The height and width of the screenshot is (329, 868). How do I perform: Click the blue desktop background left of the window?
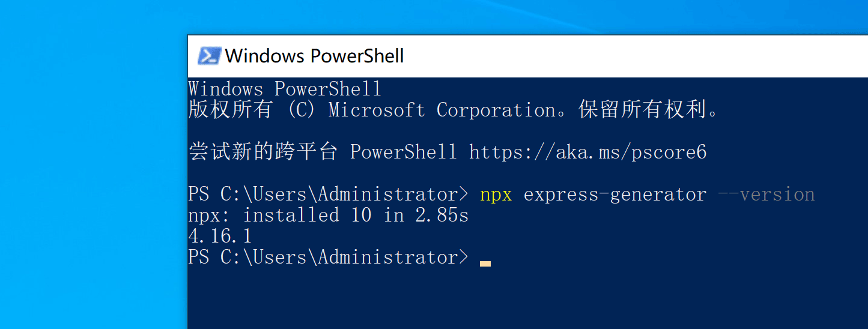pos(90,180)
